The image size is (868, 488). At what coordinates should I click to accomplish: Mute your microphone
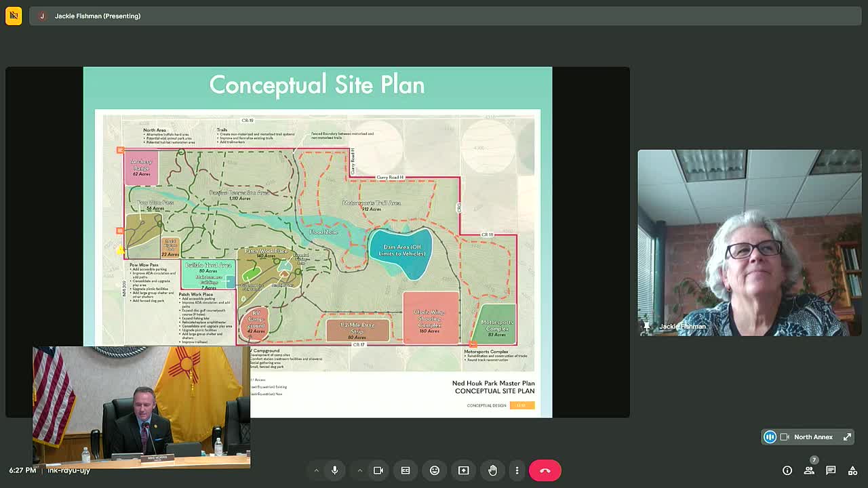(x=334, y=470)
